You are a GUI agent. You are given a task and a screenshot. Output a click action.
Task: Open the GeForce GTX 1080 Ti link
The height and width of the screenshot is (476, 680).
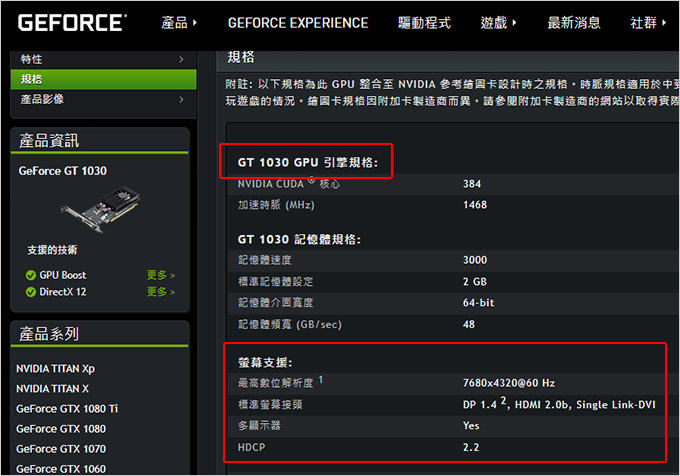[x=67, y=409]
